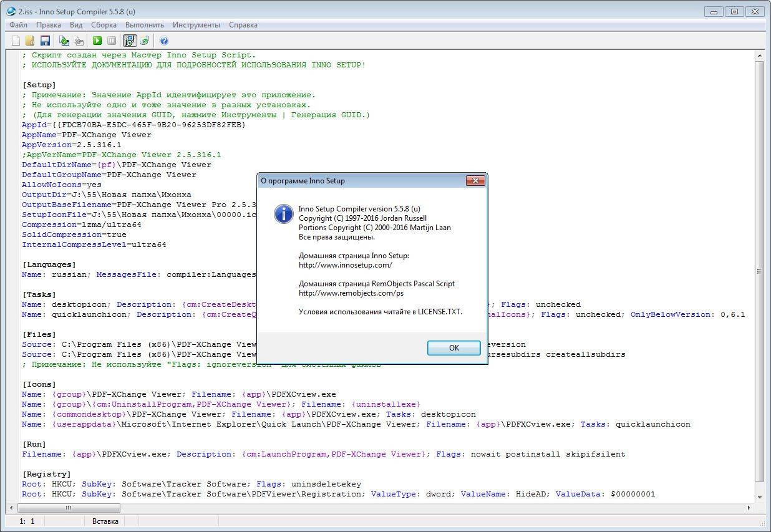Click OK in the about dialog

(x=454, y=348)
